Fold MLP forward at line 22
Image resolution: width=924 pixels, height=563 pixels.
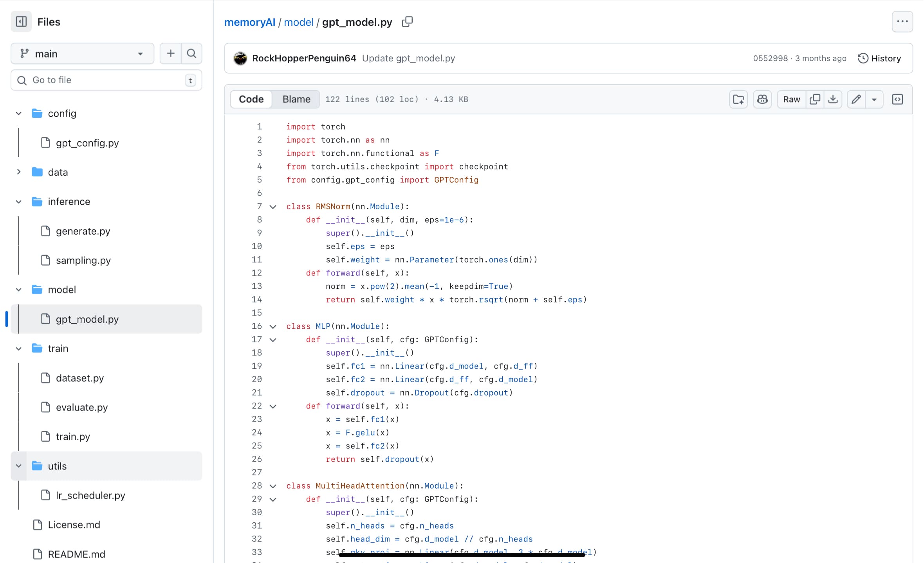[273, 406]
